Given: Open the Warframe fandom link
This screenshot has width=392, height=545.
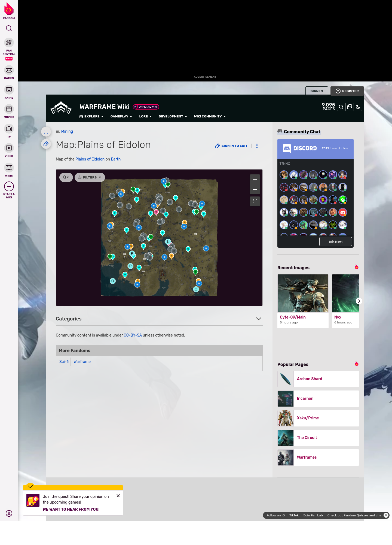Looking at the screenshot, I should tap(82, 362).
